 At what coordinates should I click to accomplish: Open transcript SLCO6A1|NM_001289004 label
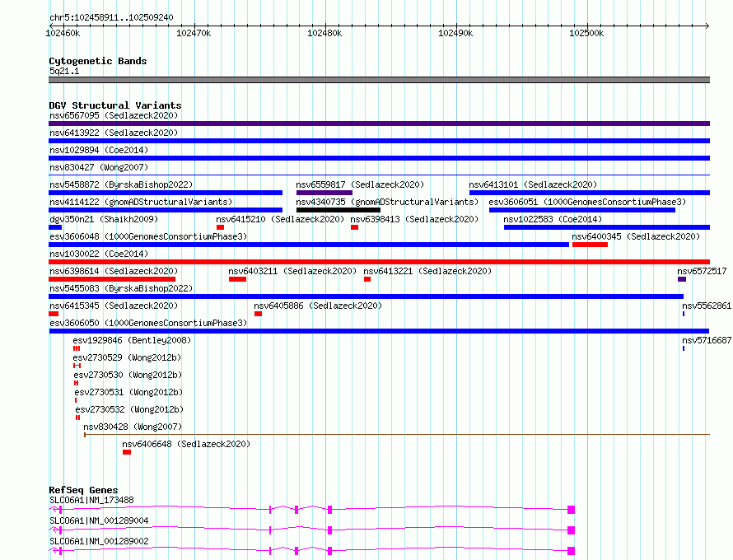pos(99,520)
